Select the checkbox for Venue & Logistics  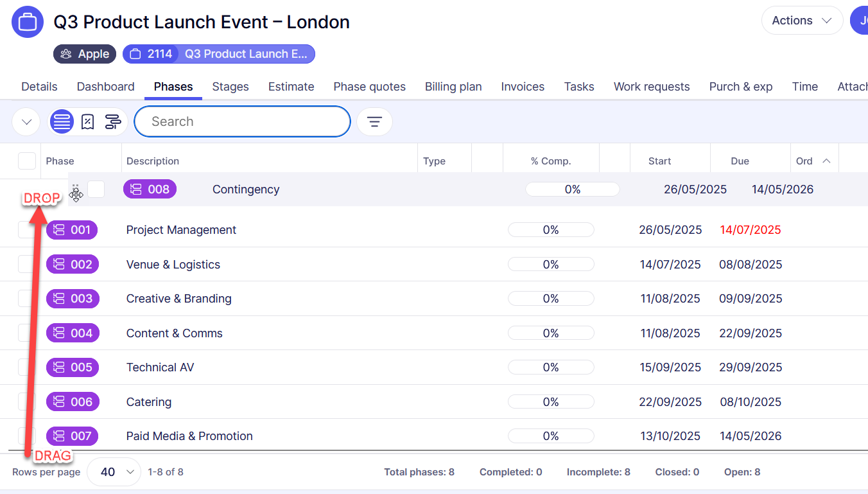point(26,264)
